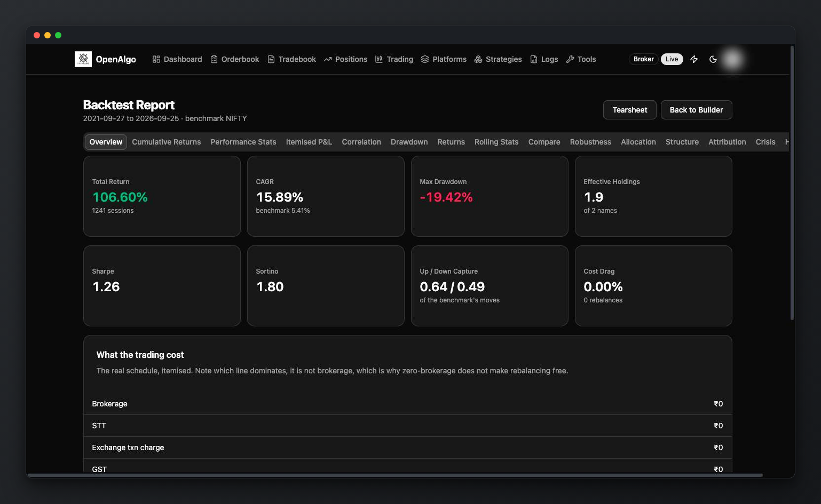The height and width of the screenshot is (504, 821).
Task: Go to Orderbook page
Action: (x=235, y=59)
